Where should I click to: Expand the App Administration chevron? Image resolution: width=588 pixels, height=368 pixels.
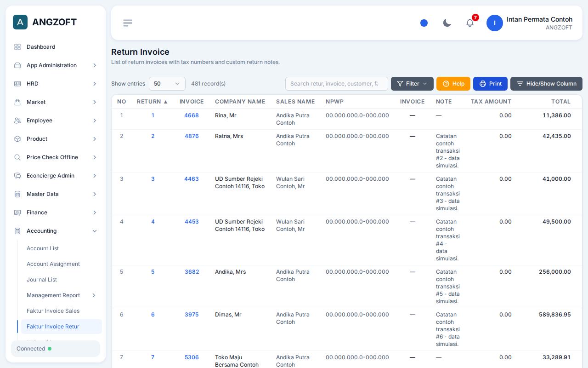[x=95, y=65]
